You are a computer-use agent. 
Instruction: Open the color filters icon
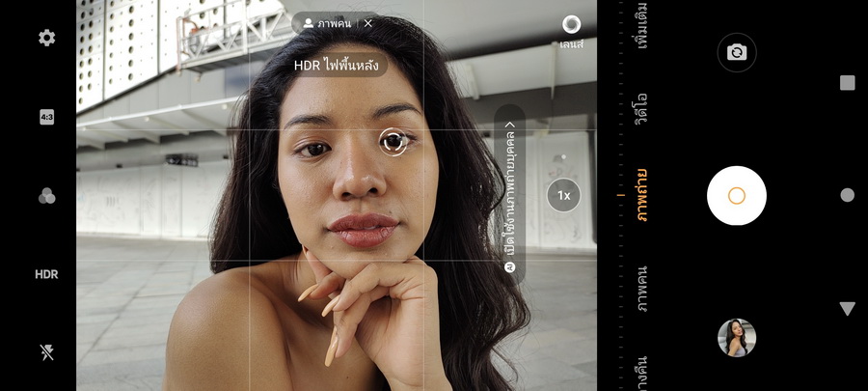click(x=46, y=196)
